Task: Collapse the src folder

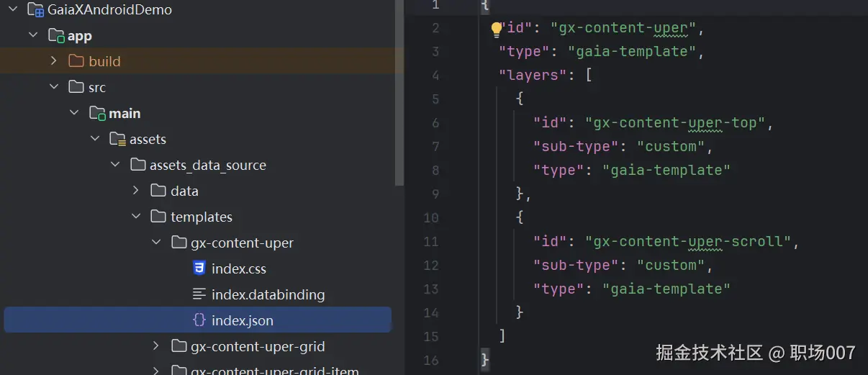Action: [54, 87]
